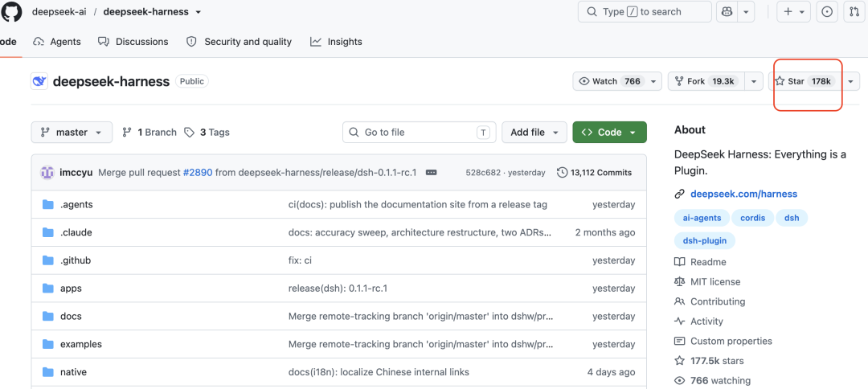Open the 3 Tags link
This screenshot has height=389, width=868.
pyautogui.click(x=207, y=133)
